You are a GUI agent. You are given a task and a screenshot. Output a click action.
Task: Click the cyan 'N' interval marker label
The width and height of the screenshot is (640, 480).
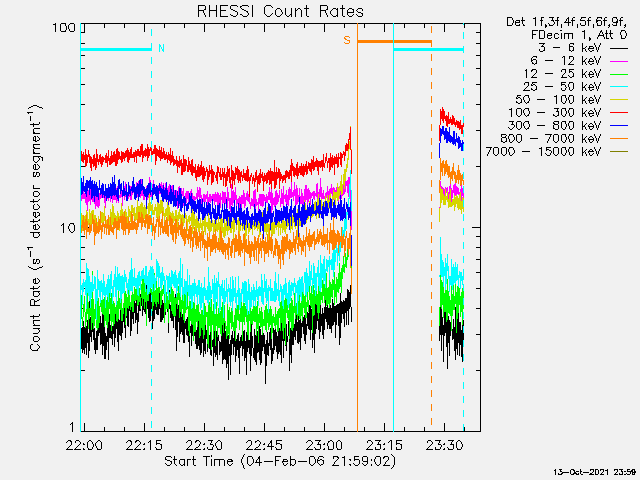click(x=161, y=49)
